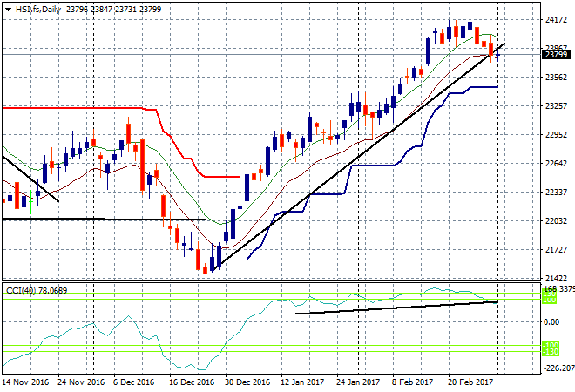Click the green -100 CCI level tag
Viewport: 575px width, 392px height.
(x=550, y=345)
